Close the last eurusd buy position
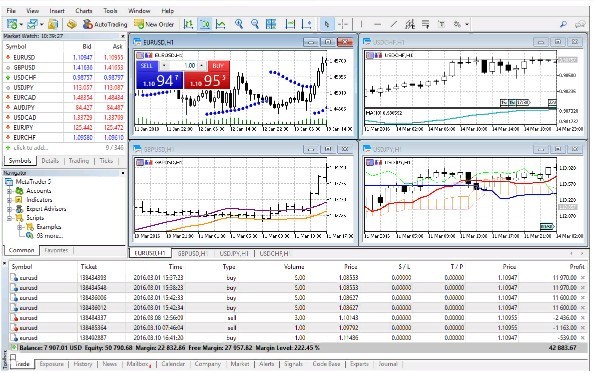The height and width of the screenshot is (373, 594). click(583, 338)
